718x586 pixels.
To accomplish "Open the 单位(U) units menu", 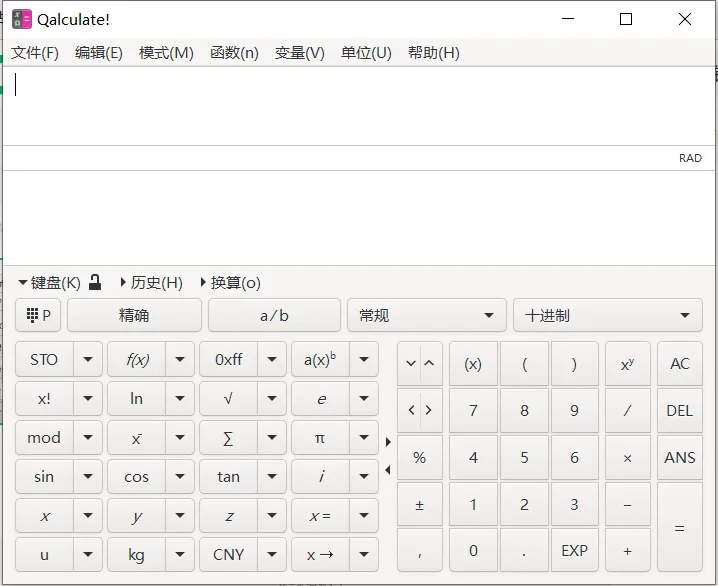I will pos(366,53).
